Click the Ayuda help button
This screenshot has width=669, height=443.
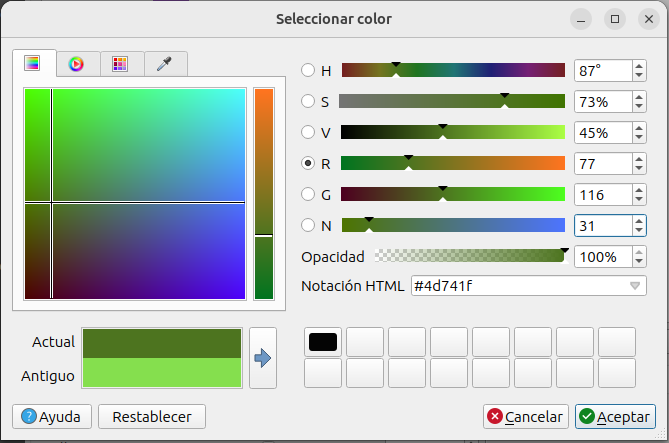tap(51, 416)
